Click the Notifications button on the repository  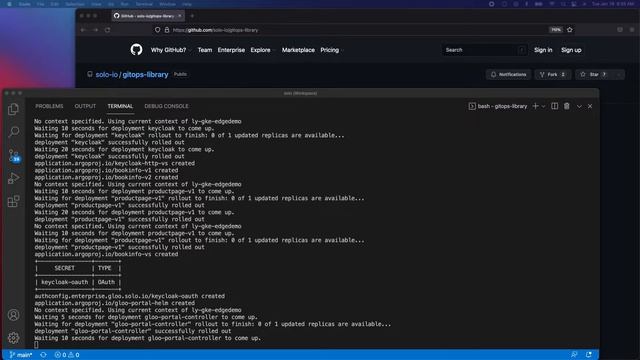point(508,75)
